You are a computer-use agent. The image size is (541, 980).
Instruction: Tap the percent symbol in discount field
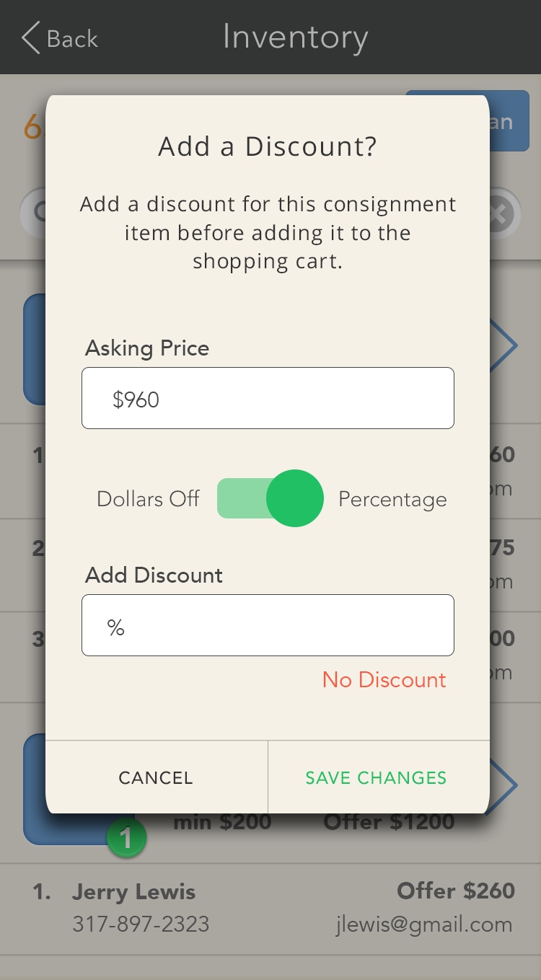pyautogui.click(x=116, y=627)
